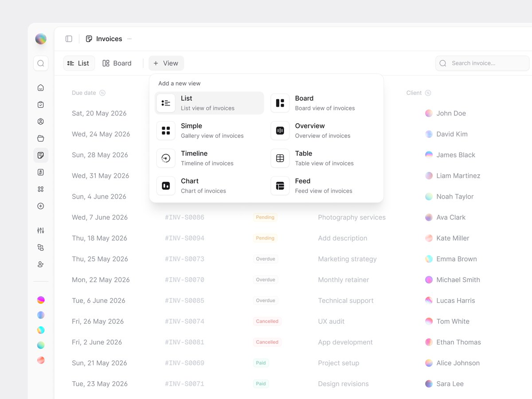Click the Simple gallery view icon
This screenshot has height=399, width=532.
[x=166, y=131]
